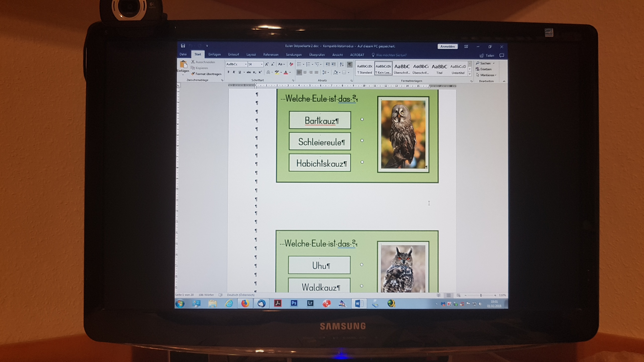Switch to the Einfügen ribbon tab

tap(214, 55)
